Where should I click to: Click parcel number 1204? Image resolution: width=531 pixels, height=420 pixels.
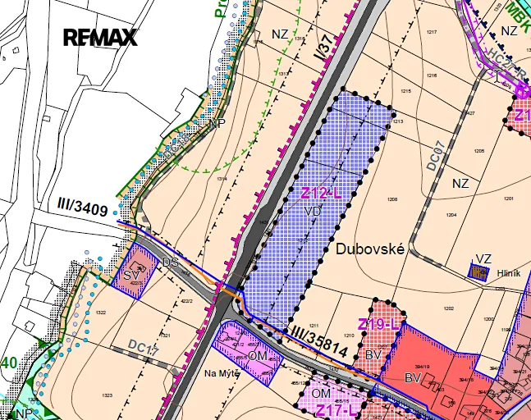451,215
